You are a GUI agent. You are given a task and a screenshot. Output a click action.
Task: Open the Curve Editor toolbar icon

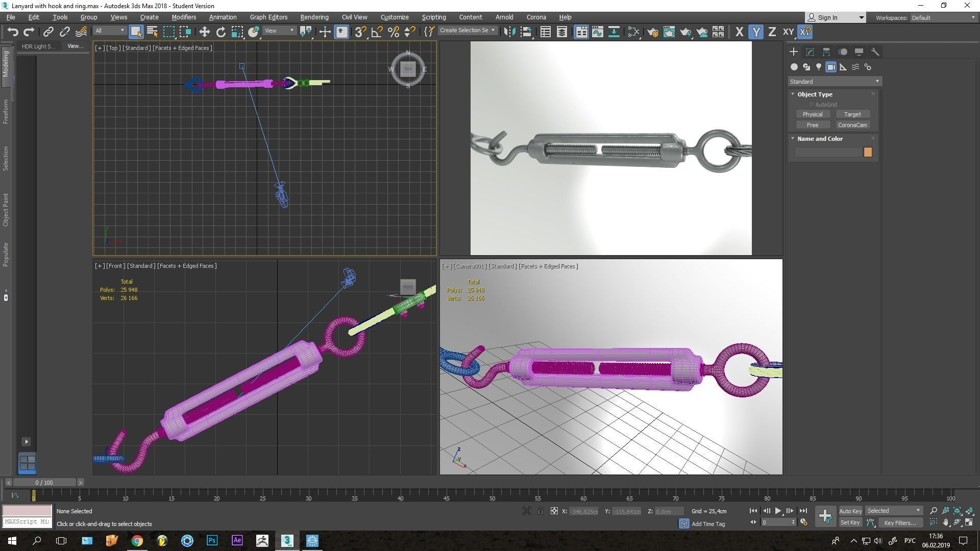[x=597, y=32]
